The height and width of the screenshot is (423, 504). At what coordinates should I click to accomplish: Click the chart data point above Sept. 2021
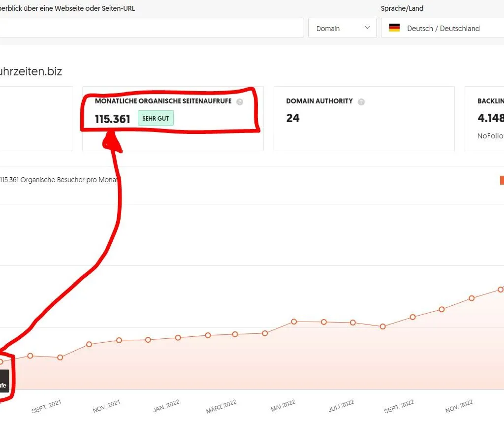click(x=60, y=358)
